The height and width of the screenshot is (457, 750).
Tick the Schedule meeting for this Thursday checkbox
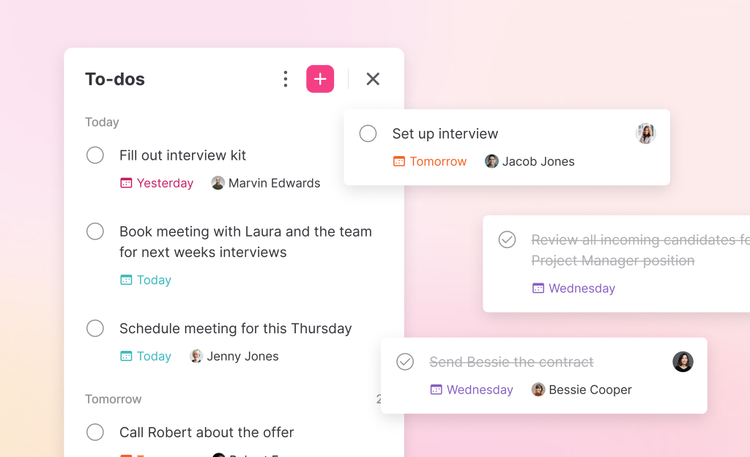tap(95, 328)
